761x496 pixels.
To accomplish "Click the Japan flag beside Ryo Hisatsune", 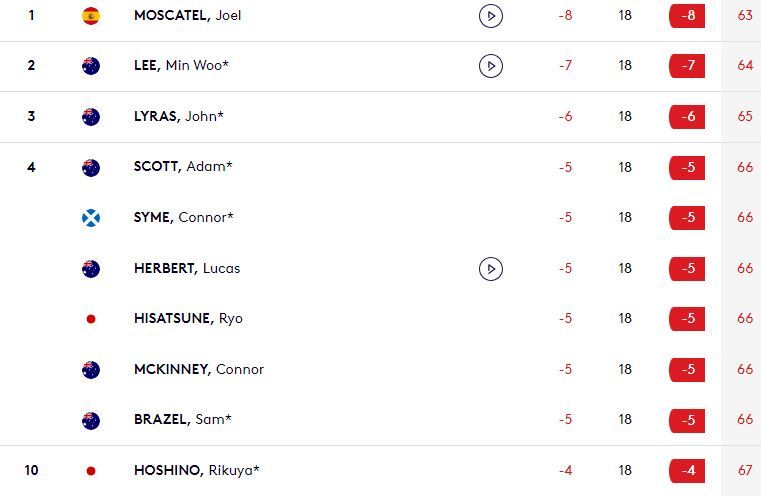I will 91,319.
